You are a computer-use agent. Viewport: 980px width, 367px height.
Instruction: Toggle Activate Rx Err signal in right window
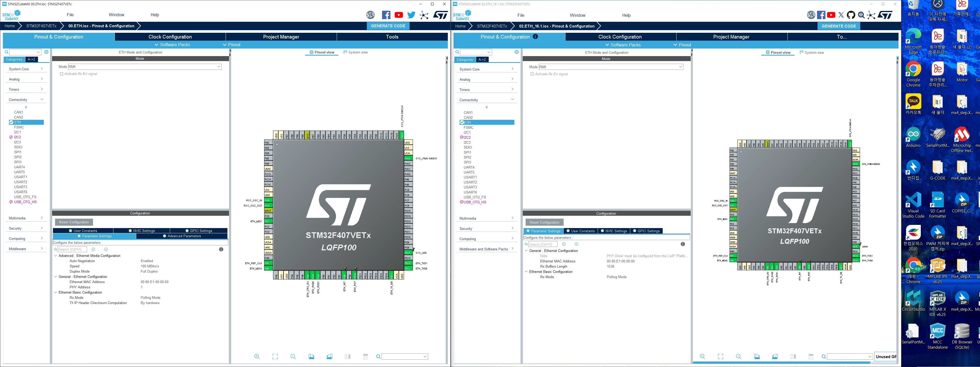coord(532,74)
